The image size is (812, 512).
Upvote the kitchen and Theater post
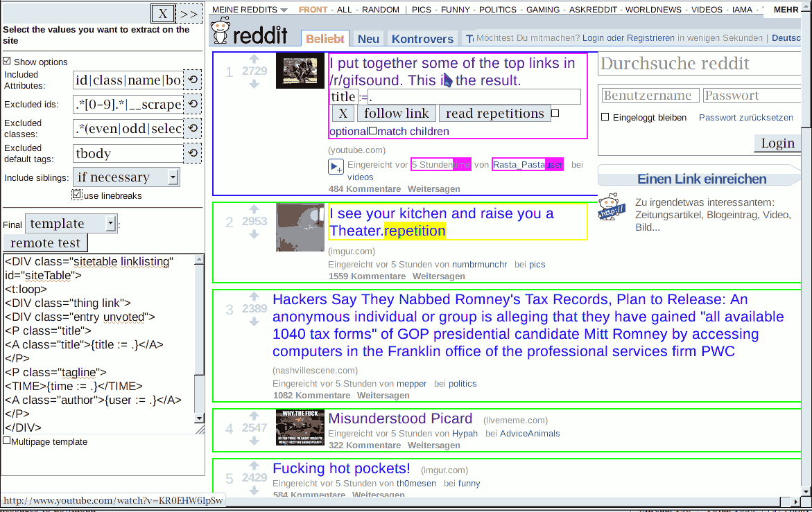(254, 209)
